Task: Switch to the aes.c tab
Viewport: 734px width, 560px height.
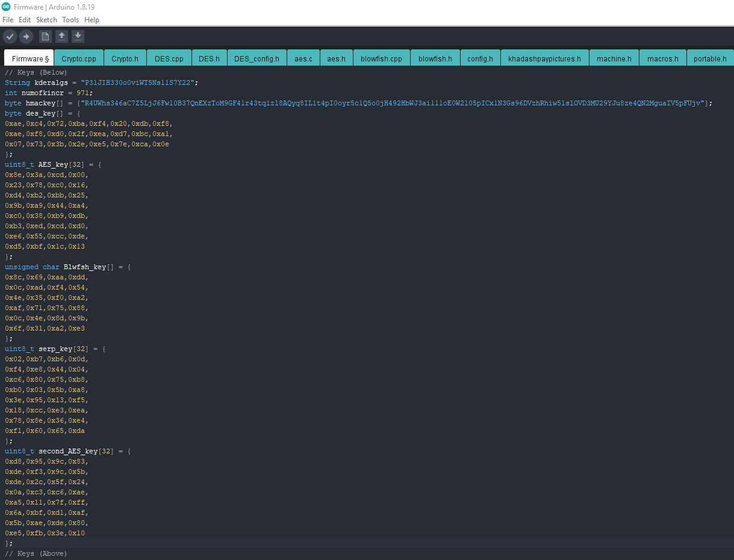Action: 303,58
